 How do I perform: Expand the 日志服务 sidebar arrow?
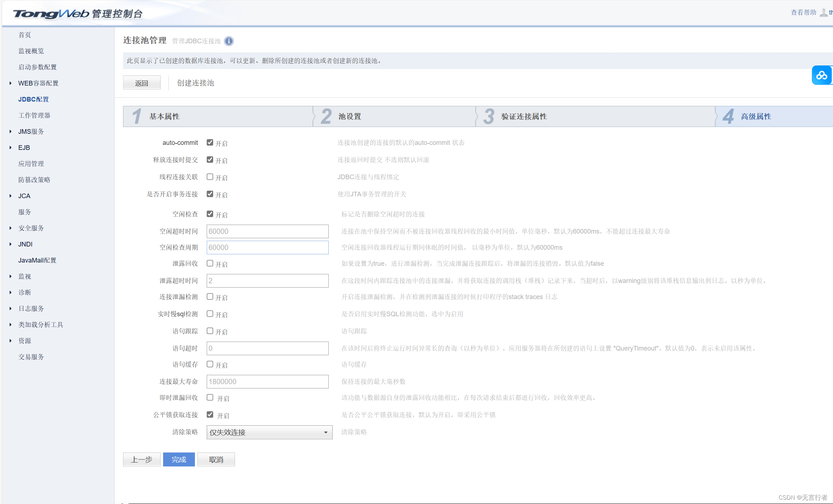[x=10, y=309]
